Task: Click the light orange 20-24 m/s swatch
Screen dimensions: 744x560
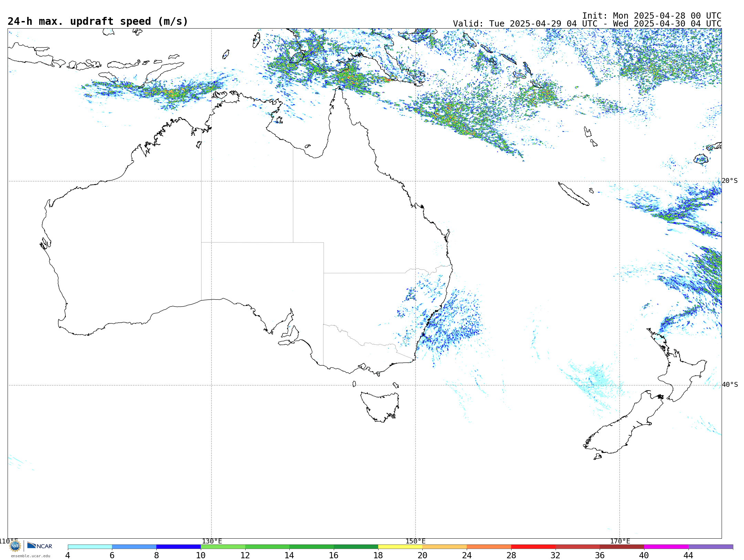Action: pyautogui.click(x=445, y=547)
